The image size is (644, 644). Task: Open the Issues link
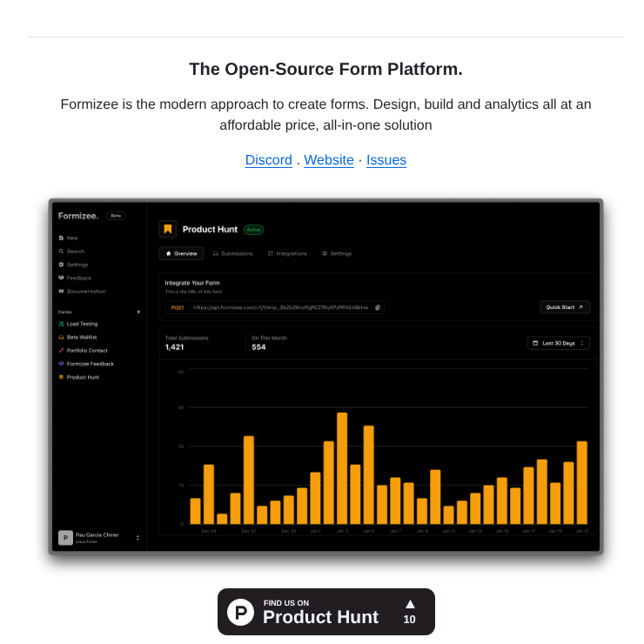point(386,160)
